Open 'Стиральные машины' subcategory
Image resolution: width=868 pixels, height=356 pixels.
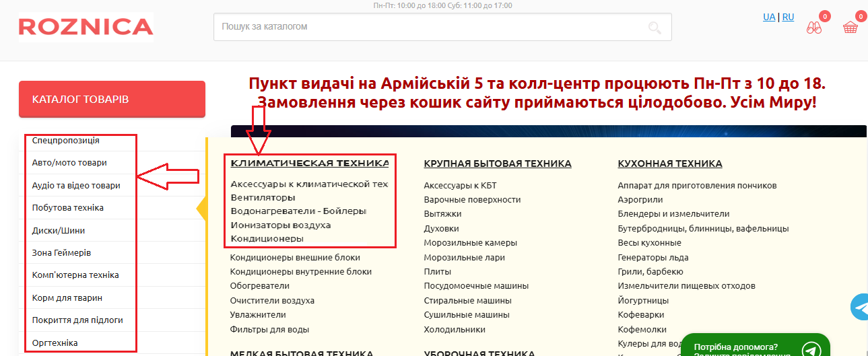pos(467,301)
